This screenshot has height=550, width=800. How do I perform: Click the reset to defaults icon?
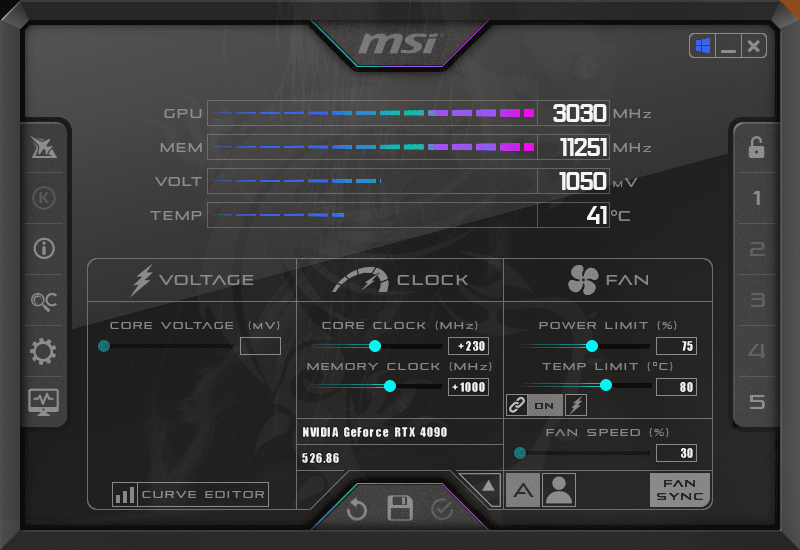pyautogui.click(x=357, y=509)
